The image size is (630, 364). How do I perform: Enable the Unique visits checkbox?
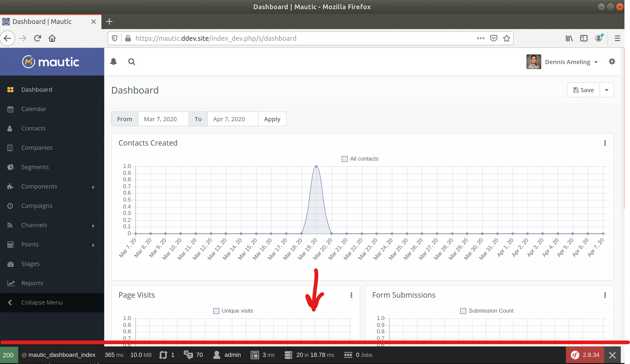pos(216,310)
